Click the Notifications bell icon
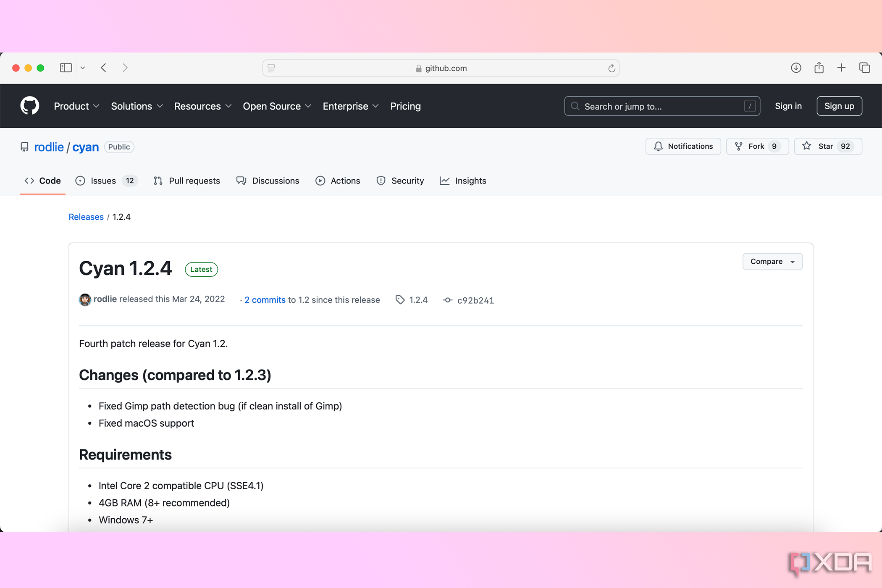The image size is (882, 588). click(x=659, y=146)
